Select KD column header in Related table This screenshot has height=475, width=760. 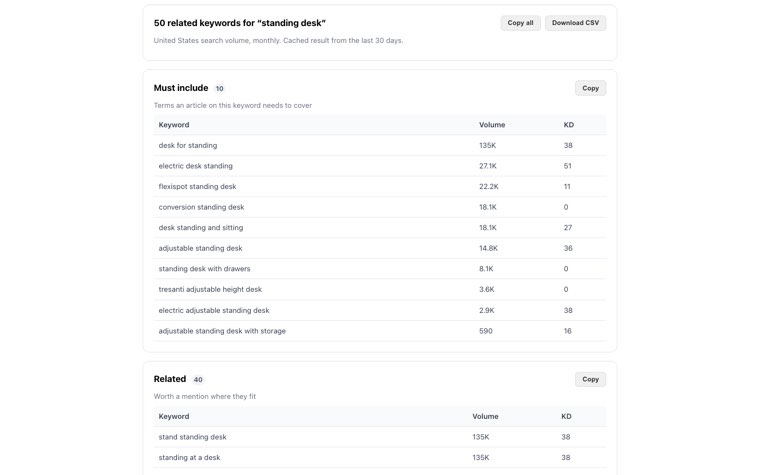click(x=566, y=416)
